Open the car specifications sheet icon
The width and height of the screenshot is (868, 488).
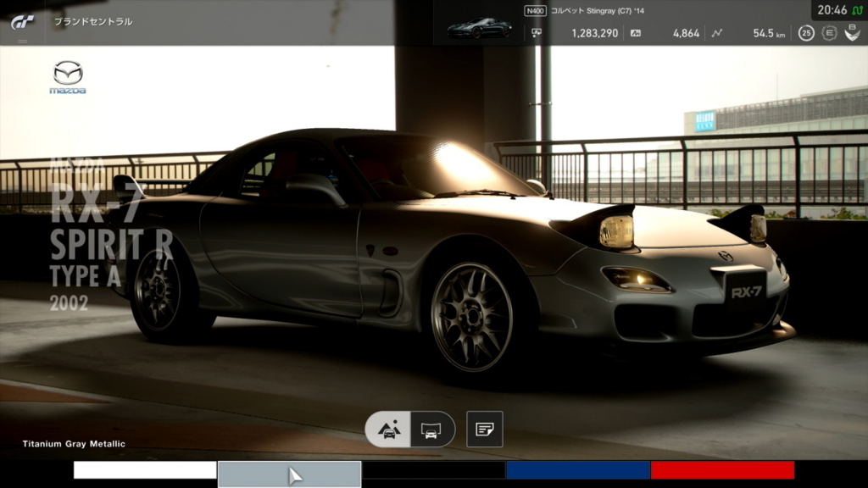pos(484,430)
